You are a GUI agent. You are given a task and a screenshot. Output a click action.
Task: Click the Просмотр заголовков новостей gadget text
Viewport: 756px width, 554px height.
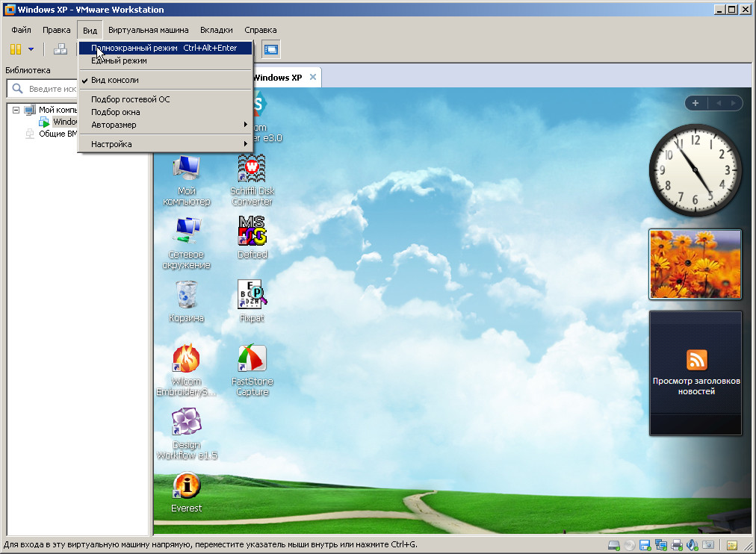coord(696,386)
